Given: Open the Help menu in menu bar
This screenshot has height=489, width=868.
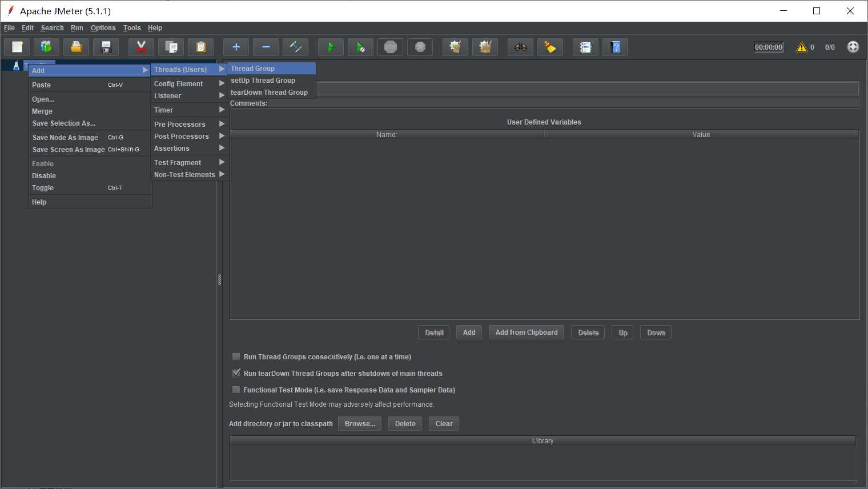Looking at the screenshot, I should [x=155, y=27].
